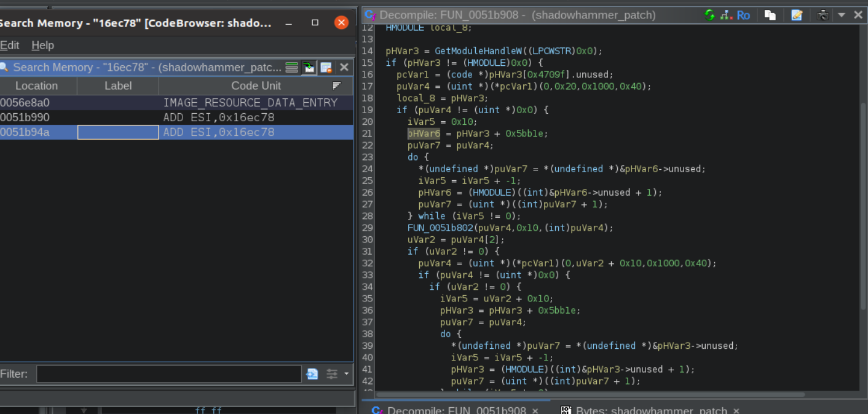Click the column sort indicator icon
The height and width of the screenshot is (414, 868).
coord(336,86)
